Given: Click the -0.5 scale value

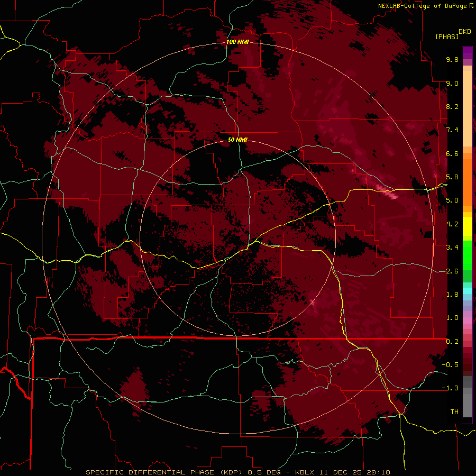Looking at the screenshot, I should (450, 365).
